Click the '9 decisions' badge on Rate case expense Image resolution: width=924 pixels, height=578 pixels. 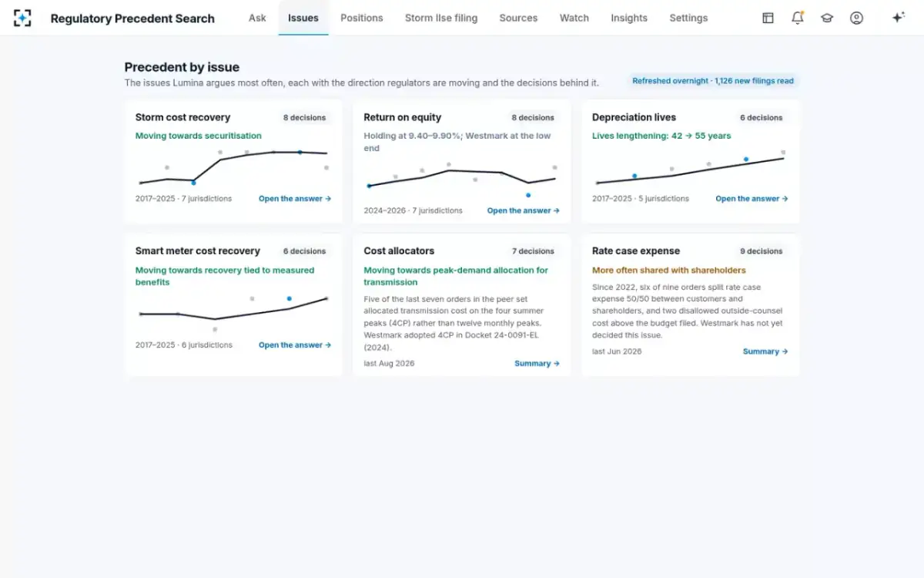pos(762,251)
